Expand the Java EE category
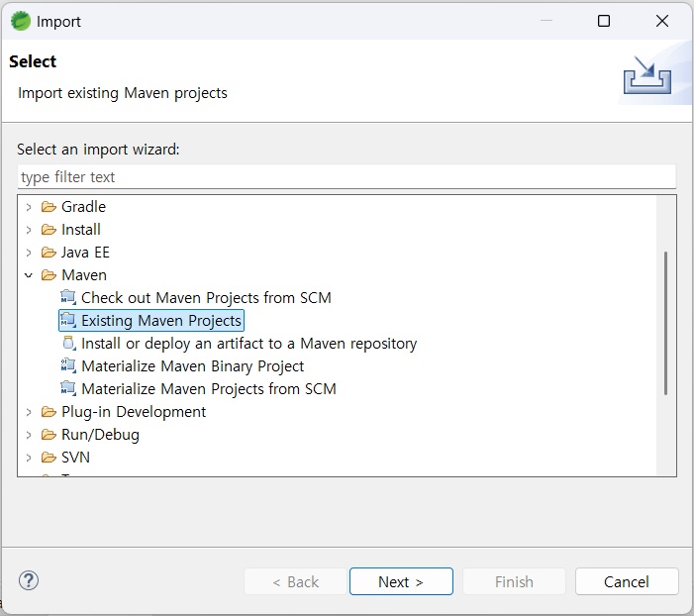 coord(29,253)
